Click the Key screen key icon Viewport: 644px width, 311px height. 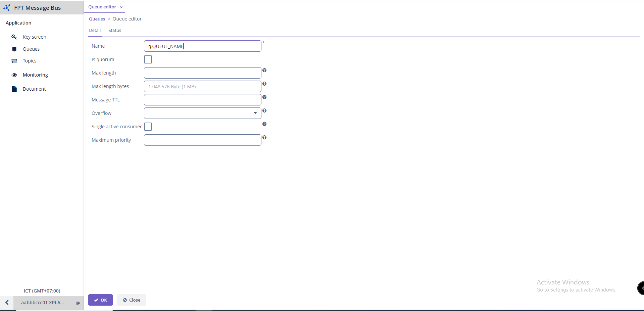[14, 37]
